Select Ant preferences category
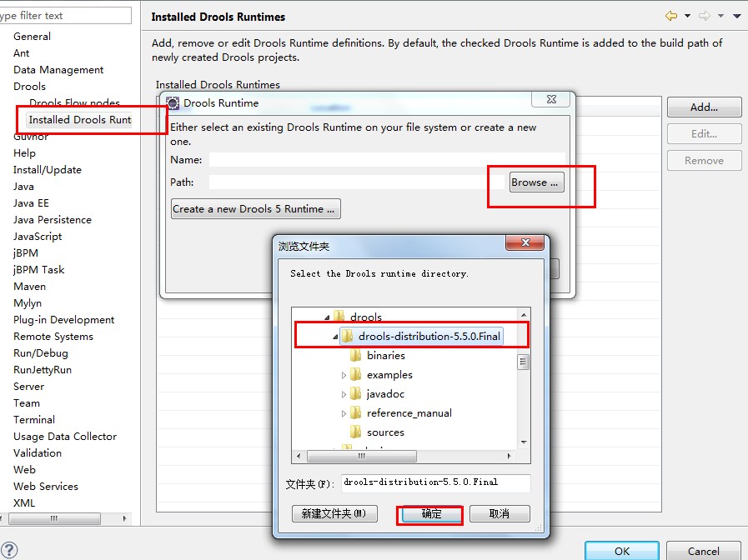 tap(22, 52)
